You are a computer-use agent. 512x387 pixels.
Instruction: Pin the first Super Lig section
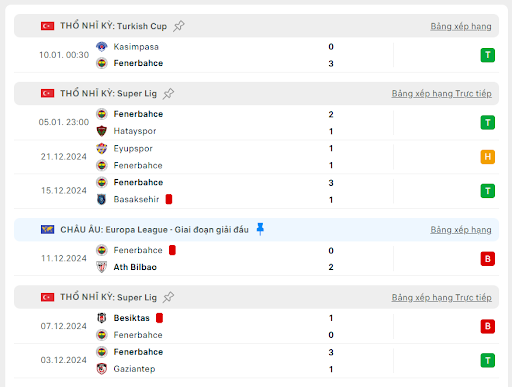[x=168, y=93]
